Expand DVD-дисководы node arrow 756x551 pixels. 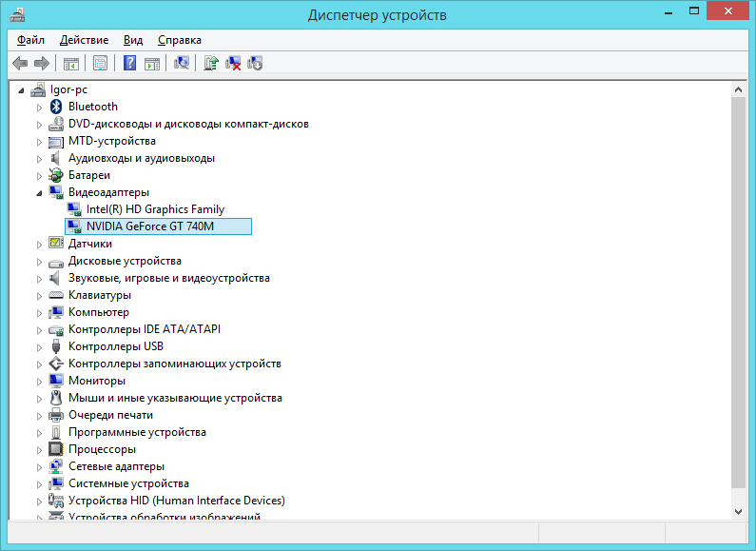click(40, 125)
